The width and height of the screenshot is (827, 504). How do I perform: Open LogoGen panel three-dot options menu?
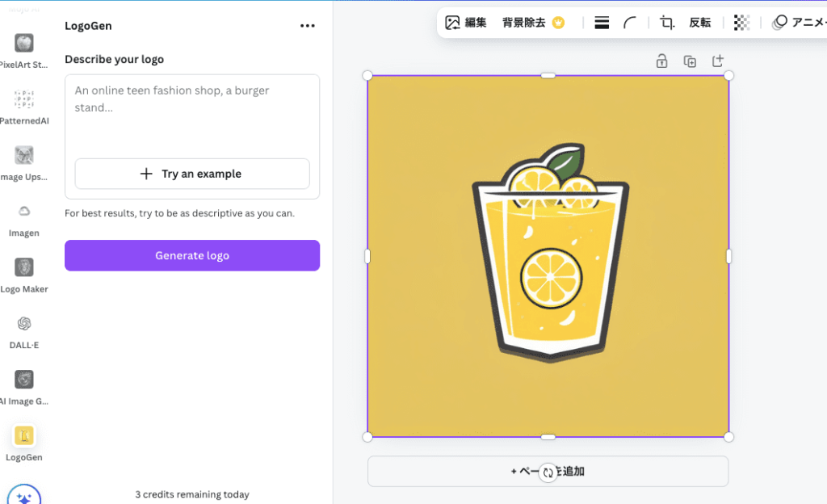pyautogui.click(x=308, y=26)
